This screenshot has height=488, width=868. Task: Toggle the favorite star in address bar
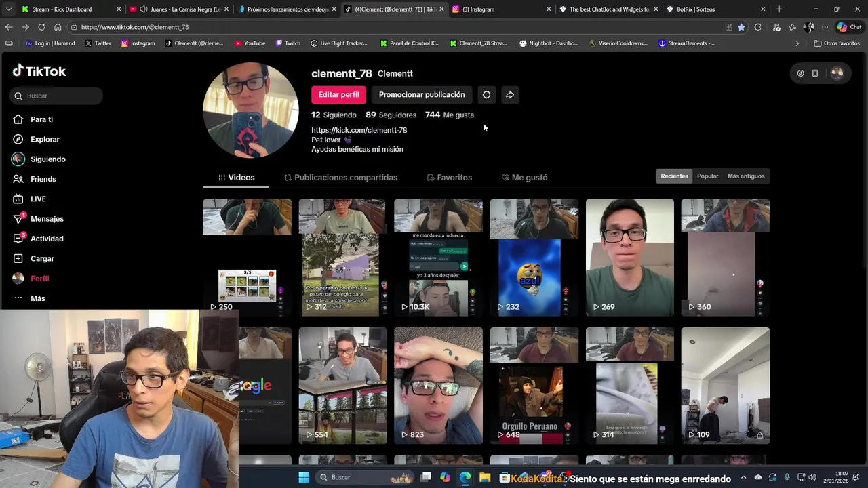tap(741, 27)
